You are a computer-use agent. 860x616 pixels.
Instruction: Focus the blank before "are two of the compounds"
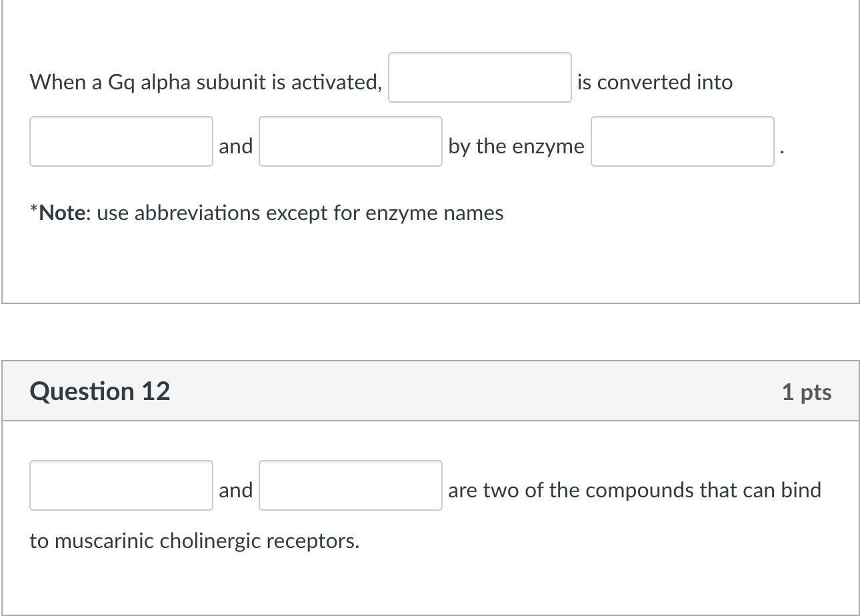350,485
